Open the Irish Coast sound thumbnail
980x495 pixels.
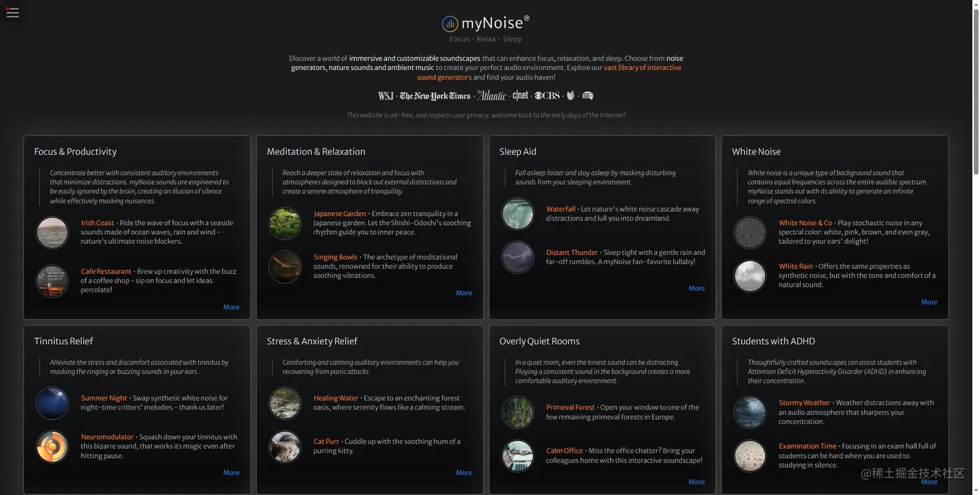[x=52, y=232]
